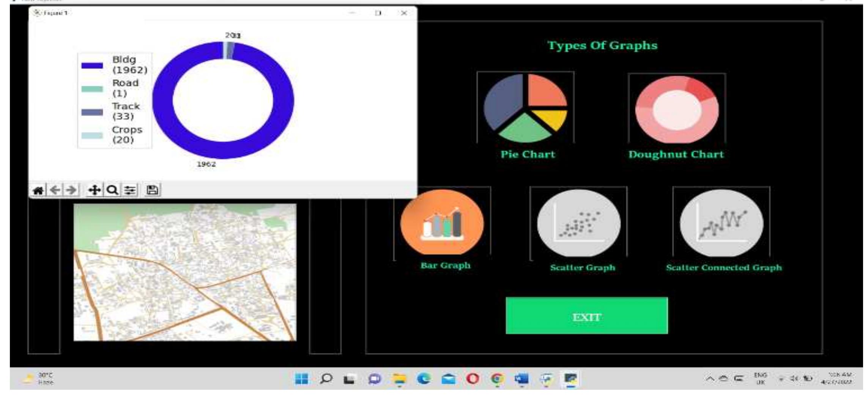Pick the Scatter Connected Graph icon
868x400 pixels.
[x=721, y=223]
